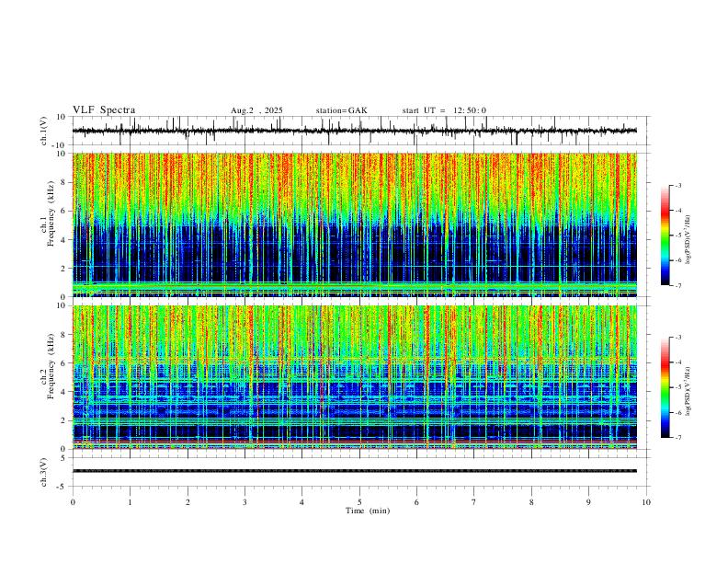Click the "2" tick on the time axis

(x=188, y=502)
